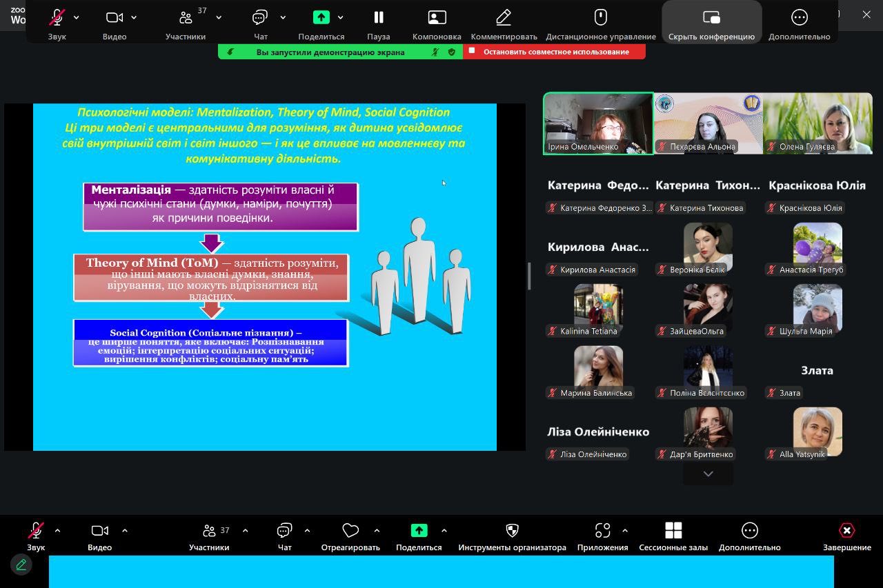Show more participants with down chevron
This screenshot has height=588, width=883.
click(x=708, y=474)
